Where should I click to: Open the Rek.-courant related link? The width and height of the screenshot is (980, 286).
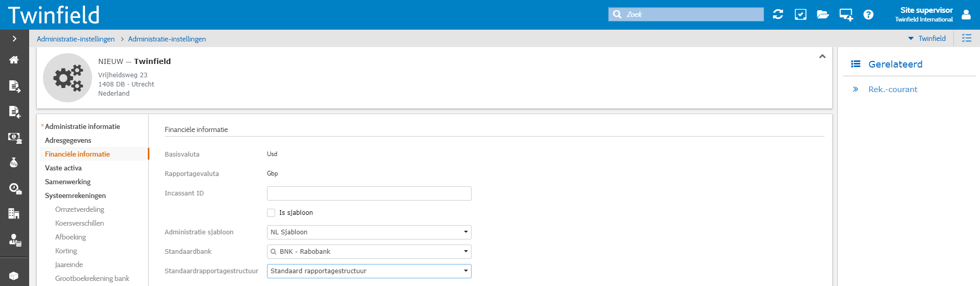pos(893,90)
